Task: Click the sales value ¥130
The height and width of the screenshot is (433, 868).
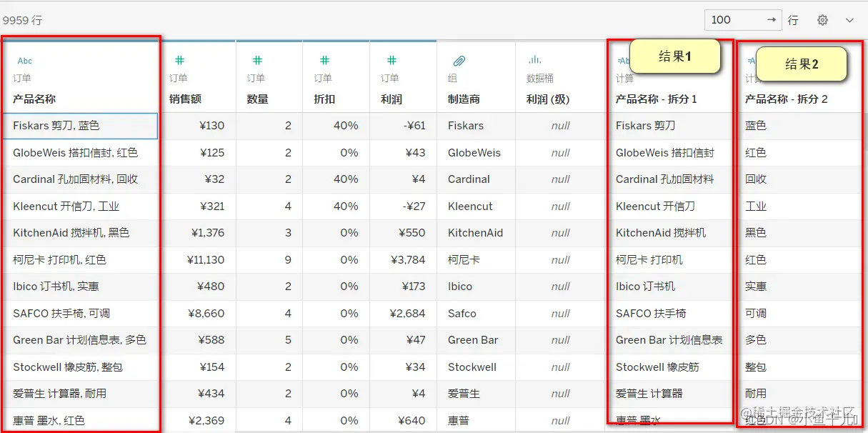Action: coord(212,126)
